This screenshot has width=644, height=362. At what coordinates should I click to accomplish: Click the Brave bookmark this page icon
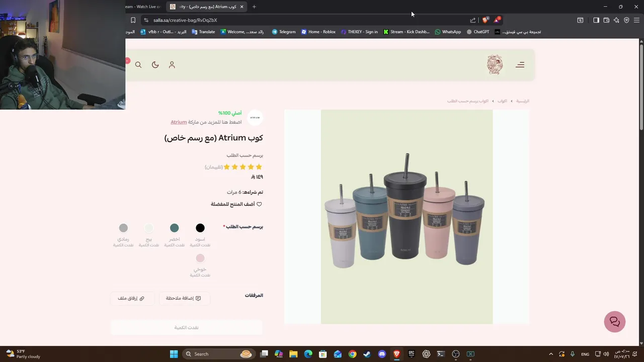pyautogui.click(x=133, y=20)
